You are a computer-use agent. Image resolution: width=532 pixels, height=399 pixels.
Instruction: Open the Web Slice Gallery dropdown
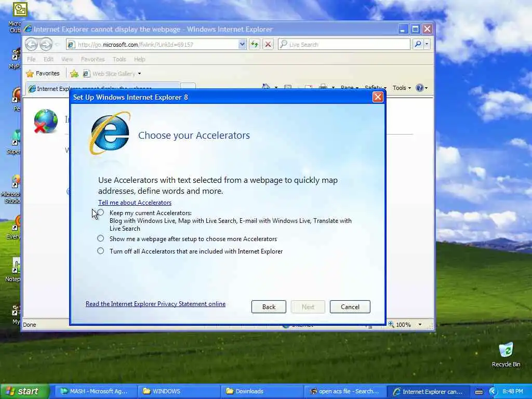[112, 74]
